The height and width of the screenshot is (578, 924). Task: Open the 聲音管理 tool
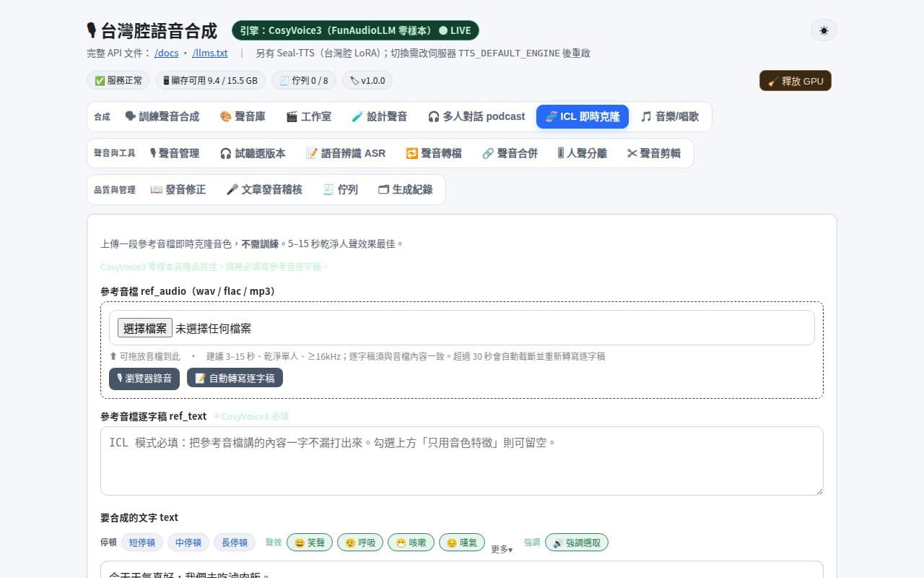pos(174,153)
